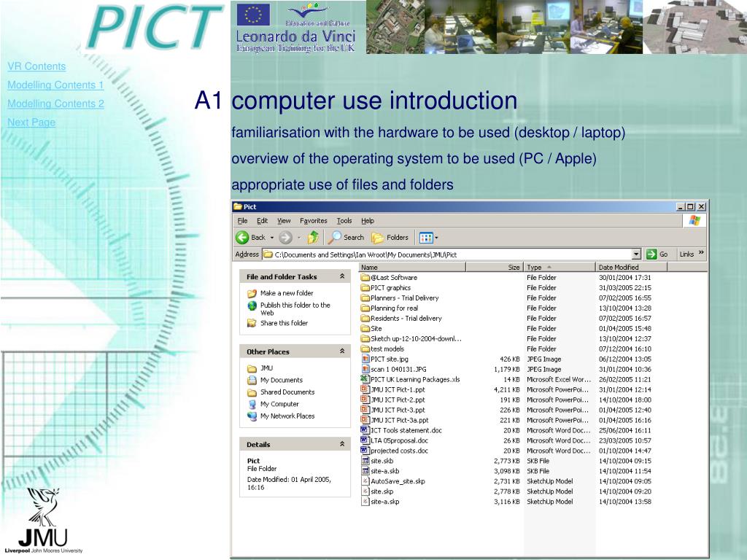Select the PICT graphics folder icon
This screenshot has width=747, height=560.
click(x=365, y=287)
